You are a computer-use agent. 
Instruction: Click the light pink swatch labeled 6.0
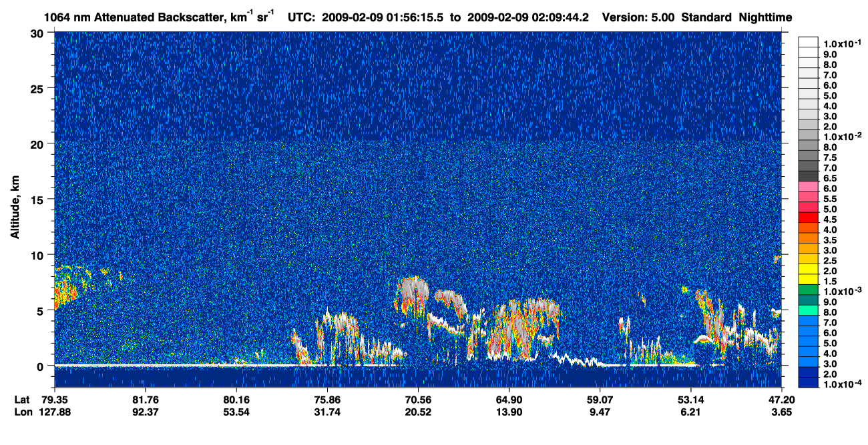[808, 187]
